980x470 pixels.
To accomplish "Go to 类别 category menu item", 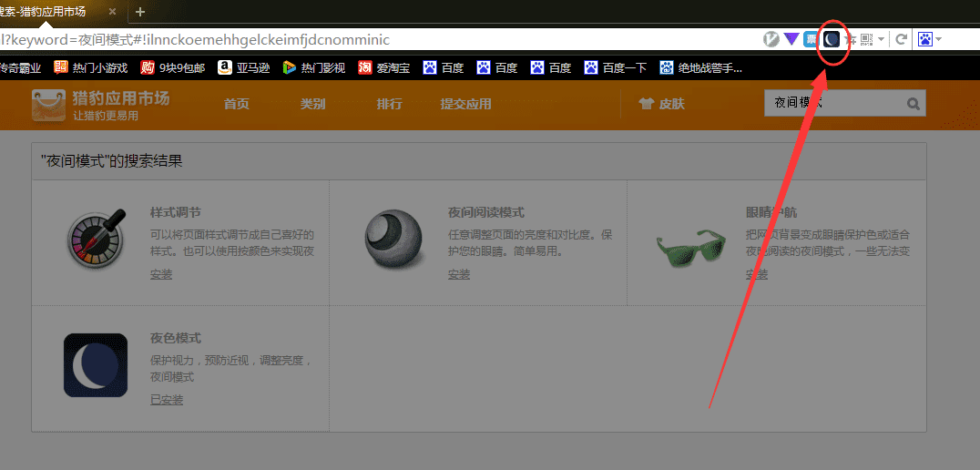I will click(x=312, y=104).
